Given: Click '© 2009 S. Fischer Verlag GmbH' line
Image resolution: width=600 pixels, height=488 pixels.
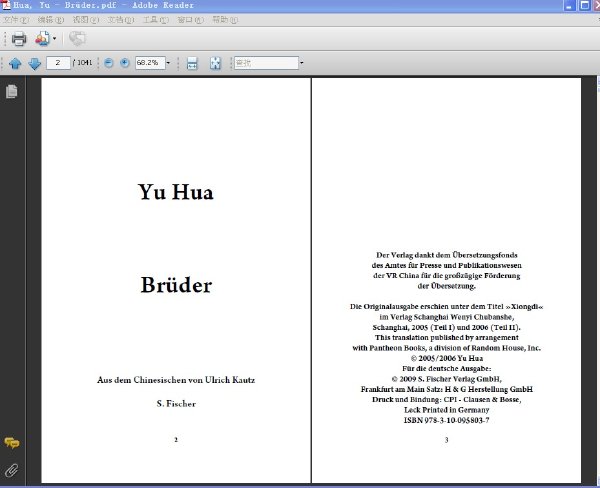Looking at the screenshot, I should pos(447,379).
